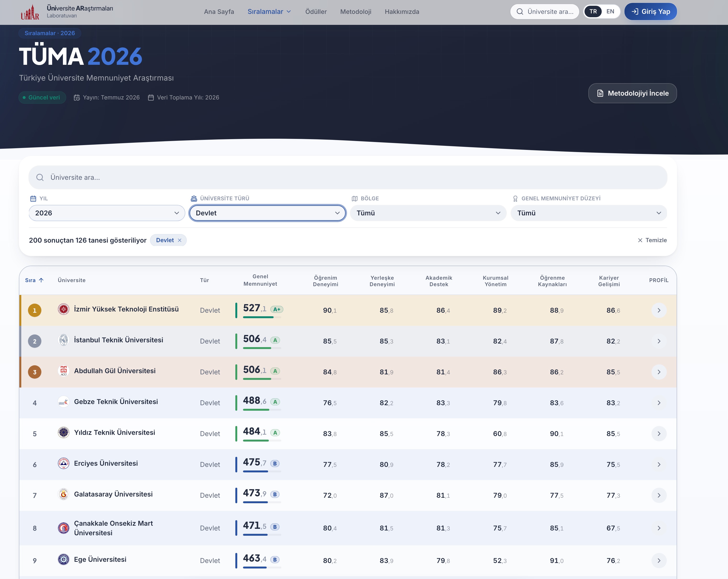
Task: Open the Bölge dropdown
Action: tap(428, 213)
